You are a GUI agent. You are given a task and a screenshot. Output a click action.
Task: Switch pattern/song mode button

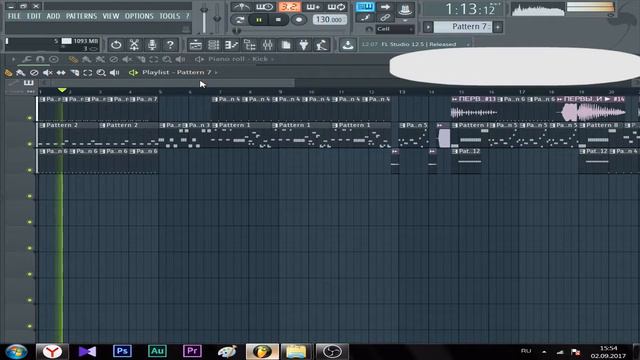[240, 20]
